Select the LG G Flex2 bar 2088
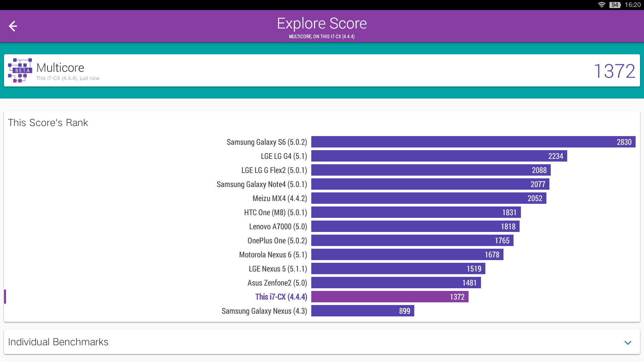Screen dimensions: 644x362 click(431, 170)
